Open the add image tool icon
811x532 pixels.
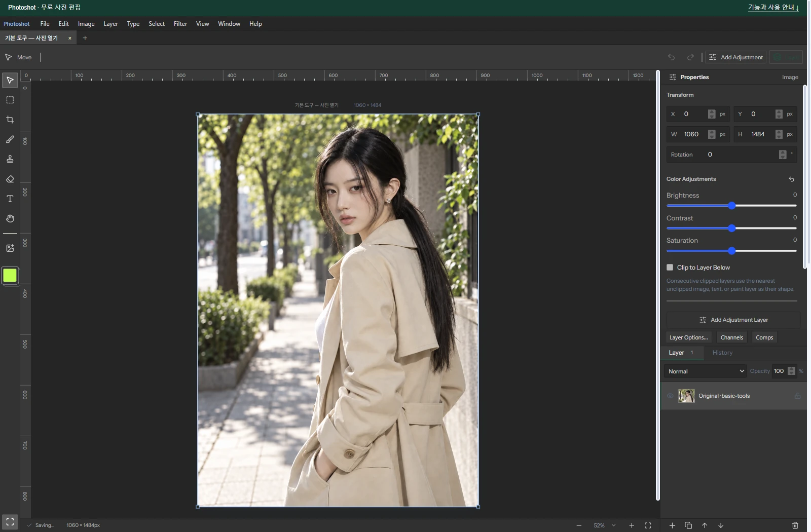(10, 248)
